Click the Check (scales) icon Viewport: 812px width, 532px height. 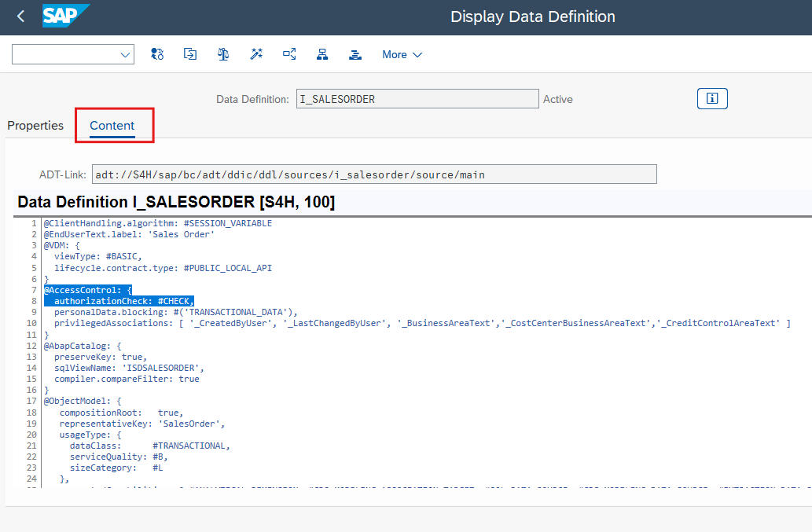[x=223, y=54]
